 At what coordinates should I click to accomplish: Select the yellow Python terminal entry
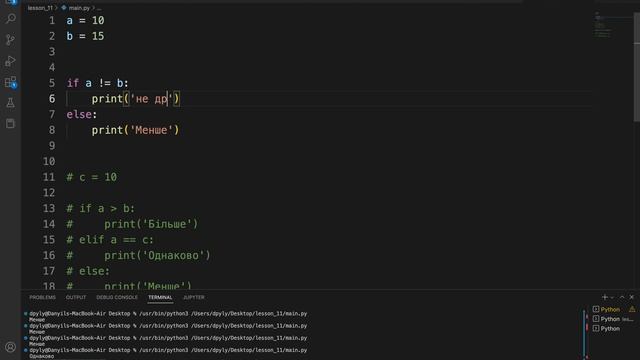coord(610,309)
